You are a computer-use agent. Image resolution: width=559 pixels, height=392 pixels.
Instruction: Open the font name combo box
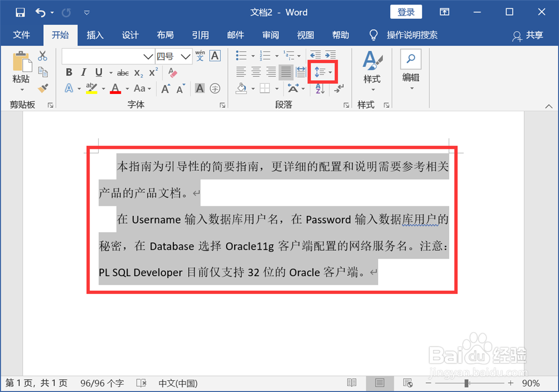pyautogui.click(x=108, y=56)
